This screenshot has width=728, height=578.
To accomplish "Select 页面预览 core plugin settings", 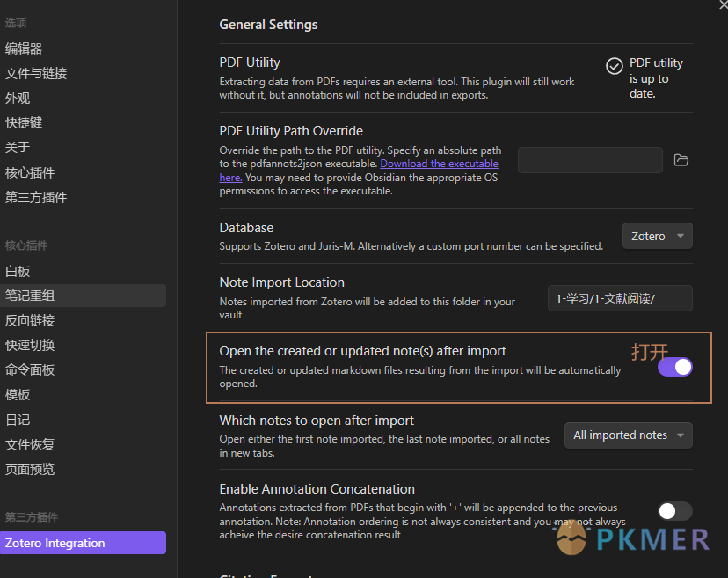I will tap(30, 469).
